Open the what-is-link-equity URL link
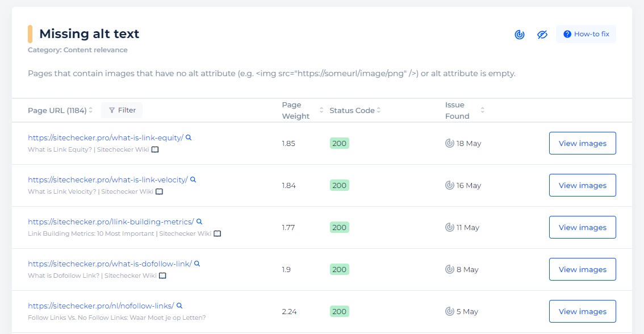 click(x=106, y=137)
